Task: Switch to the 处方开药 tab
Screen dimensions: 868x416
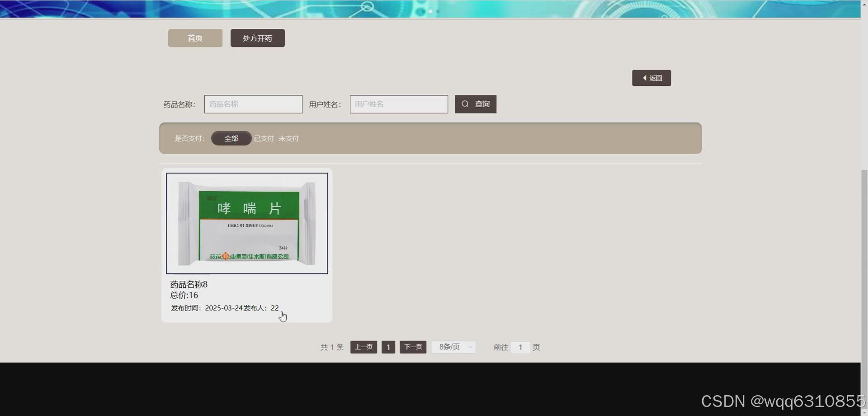Action: click(x=257, y=38)
